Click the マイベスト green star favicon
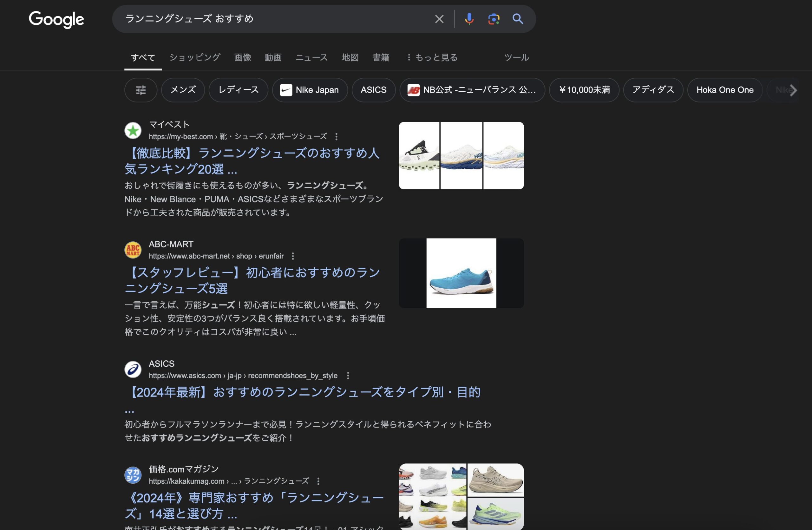The image size is (812, 530). point(133,131)
